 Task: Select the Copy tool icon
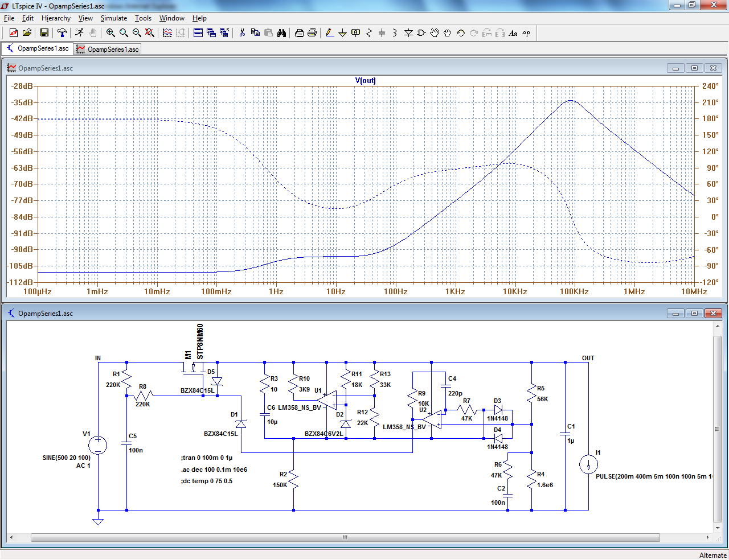click(255, 33)
